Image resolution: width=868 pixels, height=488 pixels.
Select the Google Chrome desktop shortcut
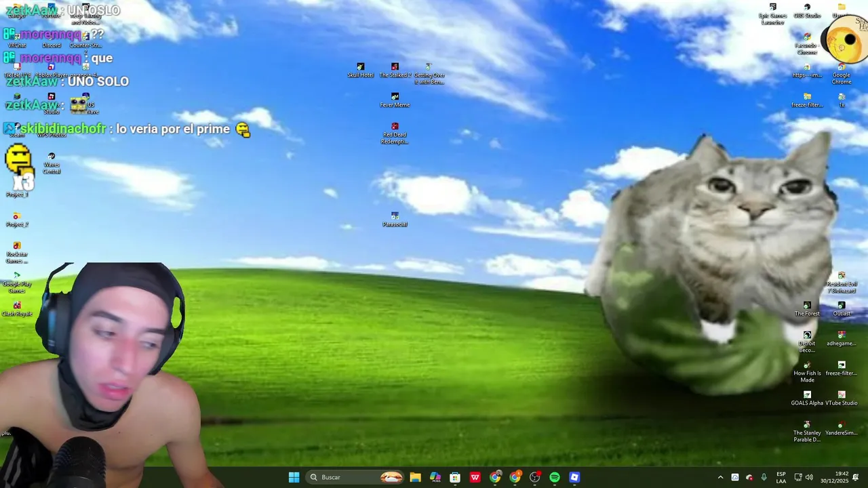pos(842,74)
